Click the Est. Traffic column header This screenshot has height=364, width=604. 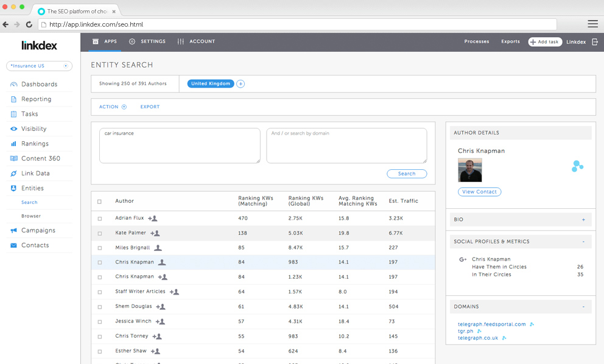pyautogui.click(x=403, y=201)
